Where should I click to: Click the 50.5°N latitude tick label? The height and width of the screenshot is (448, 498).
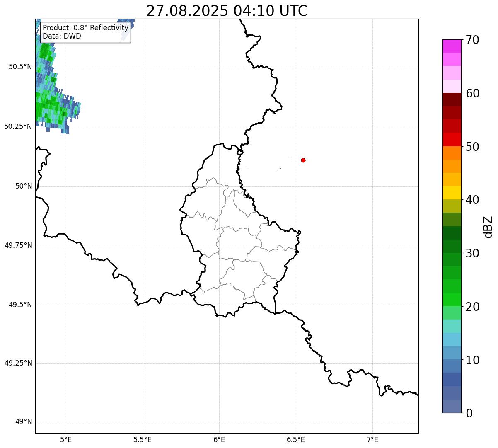[20, 67]
